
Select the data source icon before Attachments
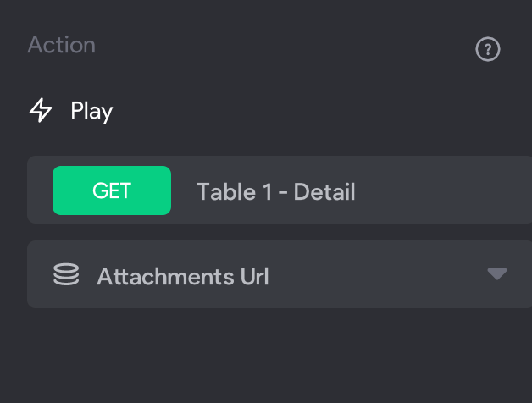coord(66,274)
